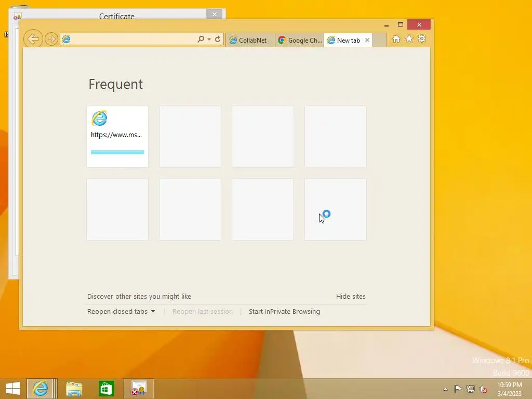The width and height of the screenshot is (532, 399).
Task: Open Tools gear icon
Action: tap(422, 39)
